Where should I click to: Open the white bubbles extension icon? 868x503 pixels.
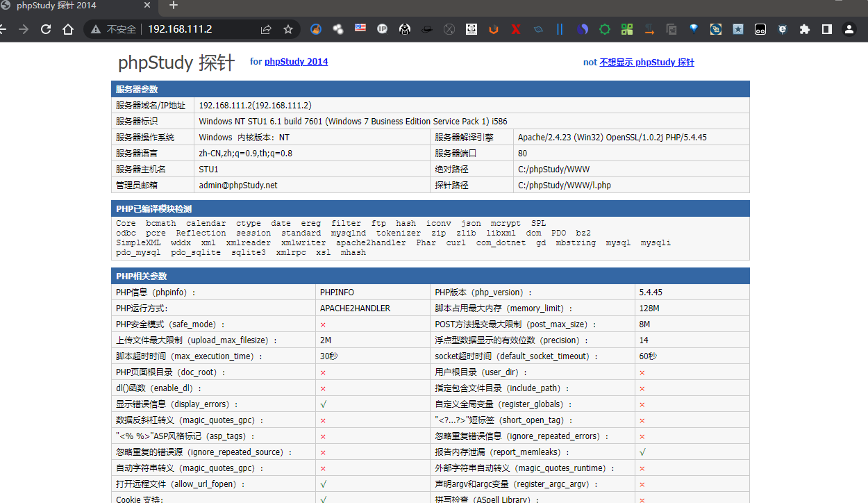coord(338,29)
